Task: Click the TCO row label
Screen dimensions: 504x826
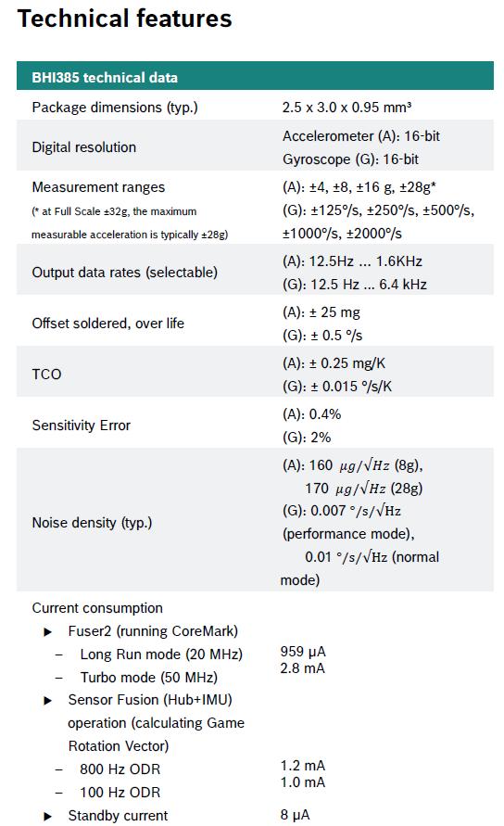Action: 47,374
